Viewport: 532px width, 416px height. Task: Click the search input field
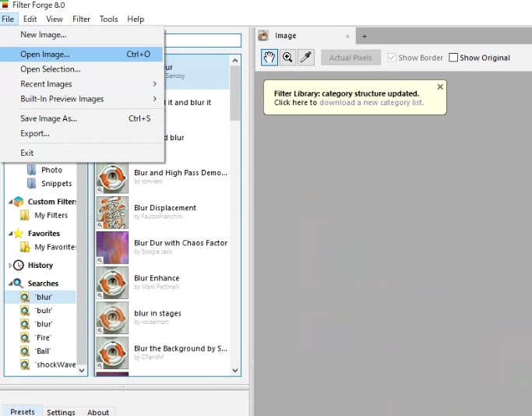click(x=203, y=41)
